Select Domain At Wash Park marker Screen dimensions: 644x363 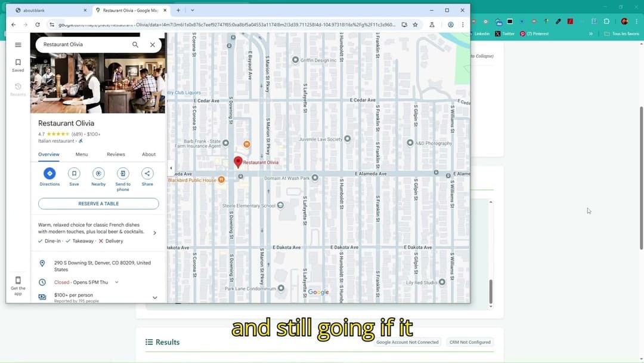(x=315, y=178)
